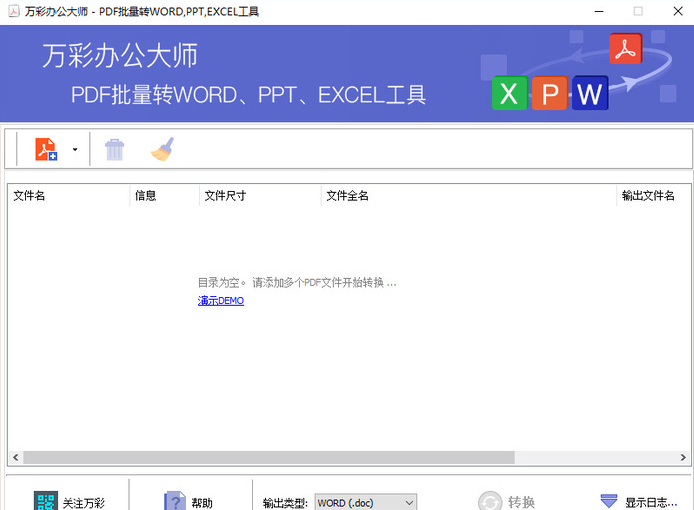This screenshot has width=694, height=510.
Task: Open help via the 帮助 icon
Action: 175,502
